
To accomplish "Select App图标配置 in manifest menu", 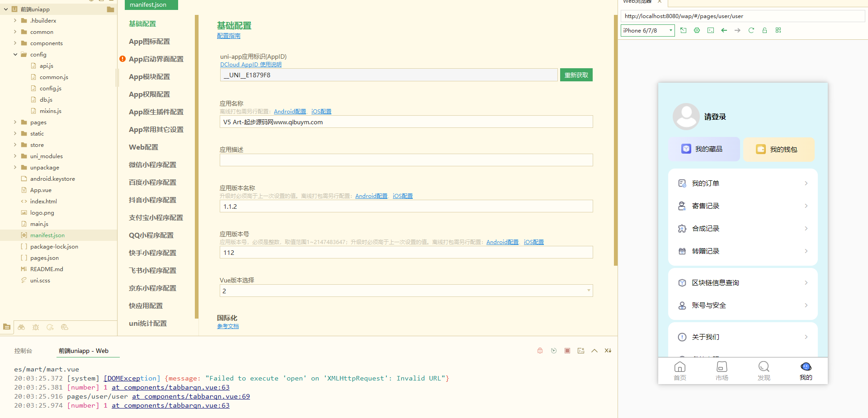I will click(149, 42).
